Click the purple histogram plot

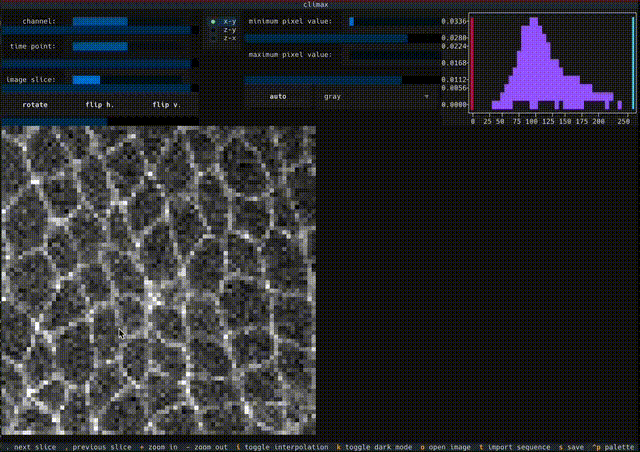click(x=552, y=63)
